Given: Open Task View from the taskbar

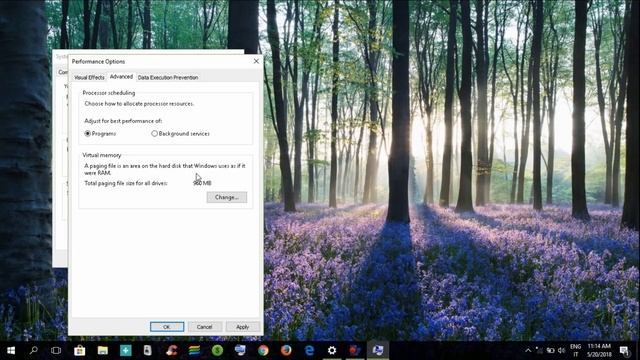Looking at the screenshot, I should [x=56, y=350].
